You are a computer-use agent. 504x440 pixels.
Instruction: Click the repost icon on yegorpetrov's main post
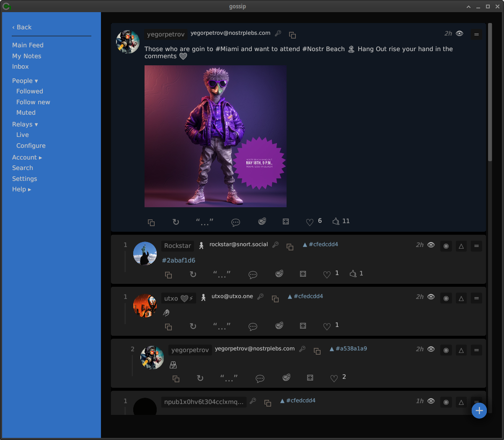coord(176,222)
